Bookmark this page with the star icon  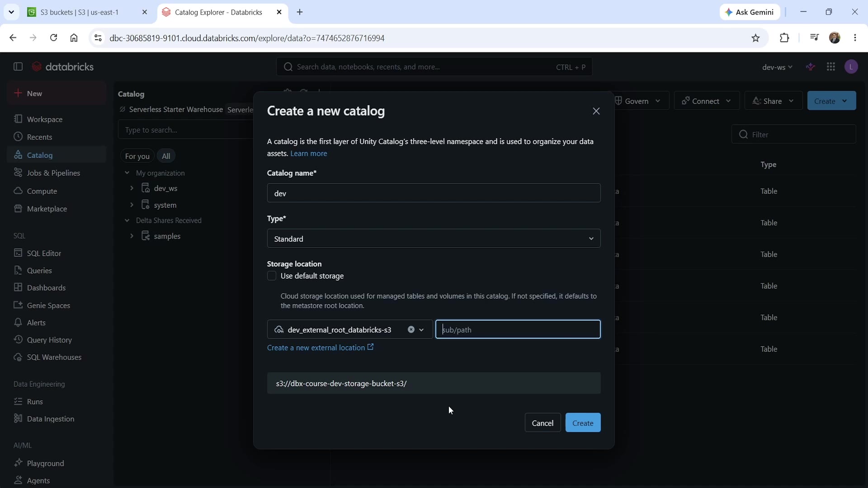tap(756, 38)
